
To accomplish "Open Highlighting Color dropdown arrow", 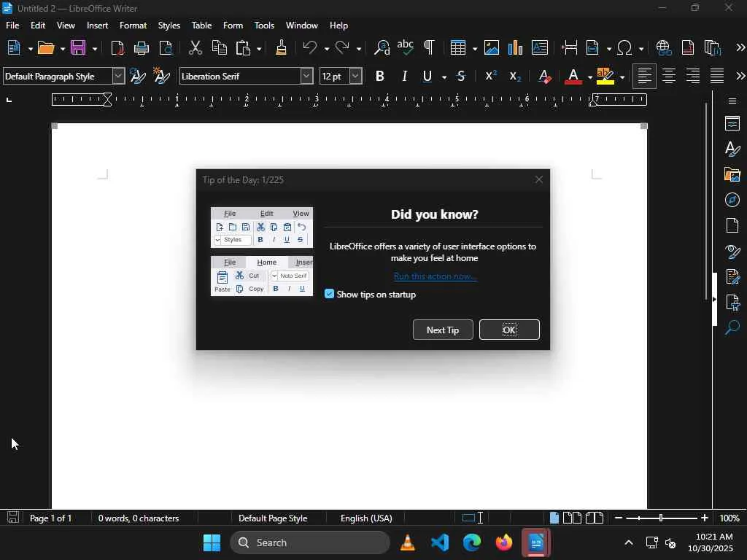I will click(622, 77).
